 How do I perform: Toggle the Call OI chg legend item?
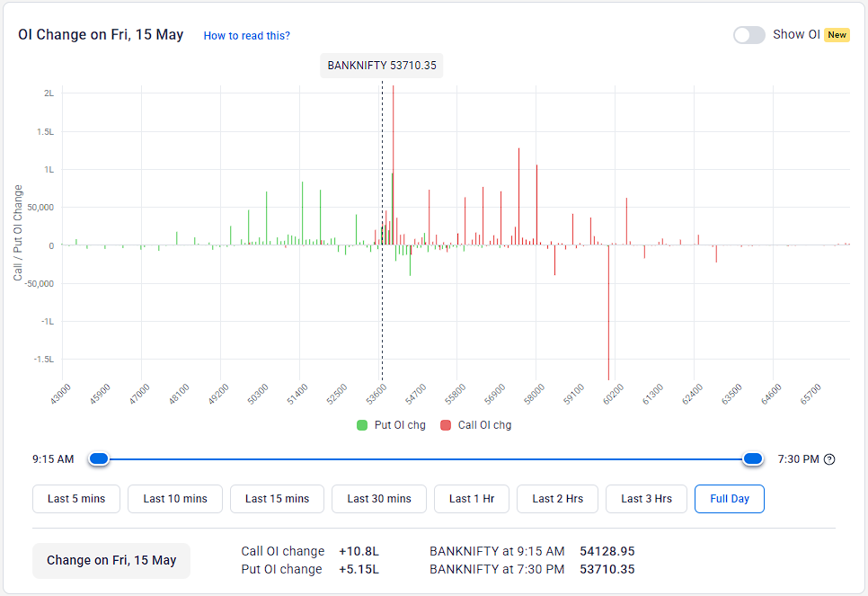click(476, 425)
